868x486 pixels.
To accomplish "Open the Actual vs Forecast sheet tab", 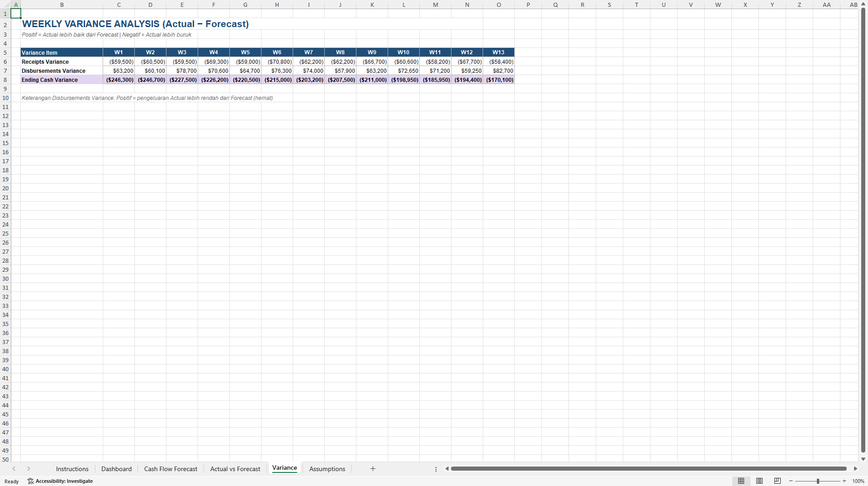I will pyautogui.click(x=235, y=469).
